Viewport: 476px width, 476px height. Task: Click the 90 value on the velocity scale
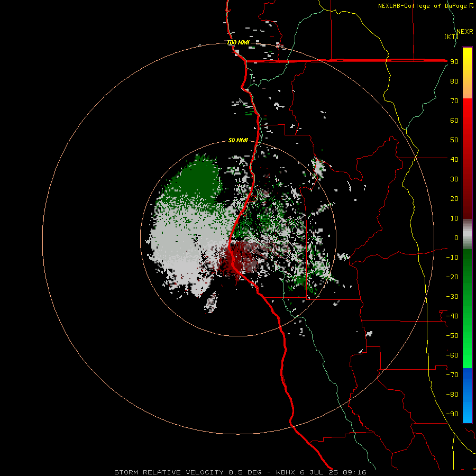pyautogui.click(x=454, y=62)
